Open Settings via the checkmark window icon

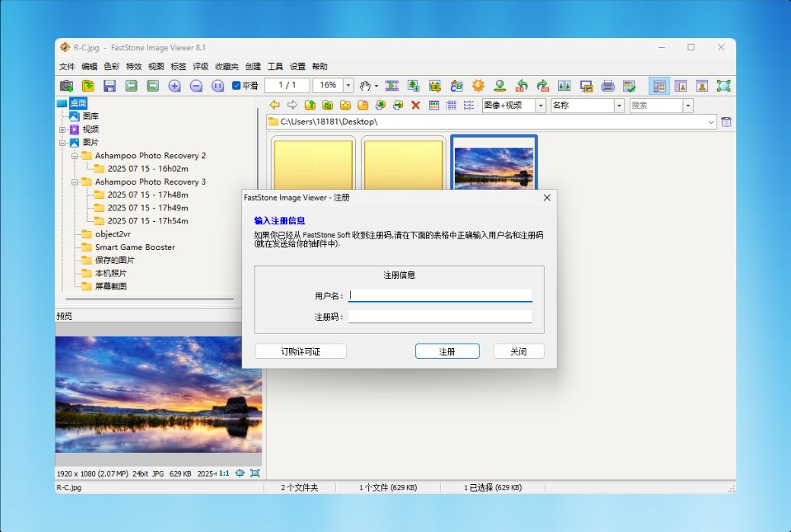click(x=629, y=86)
